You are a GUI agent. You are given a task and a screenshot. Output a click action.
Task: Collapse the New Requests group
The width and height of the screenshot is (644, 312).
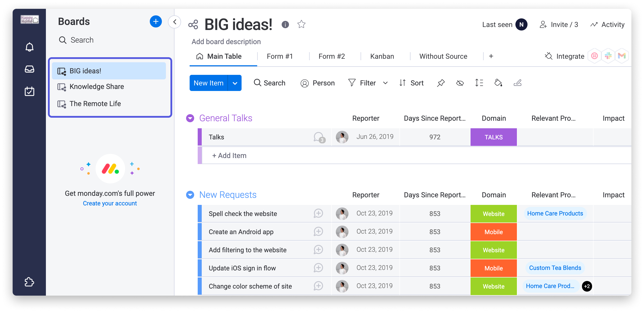(190, 195)
